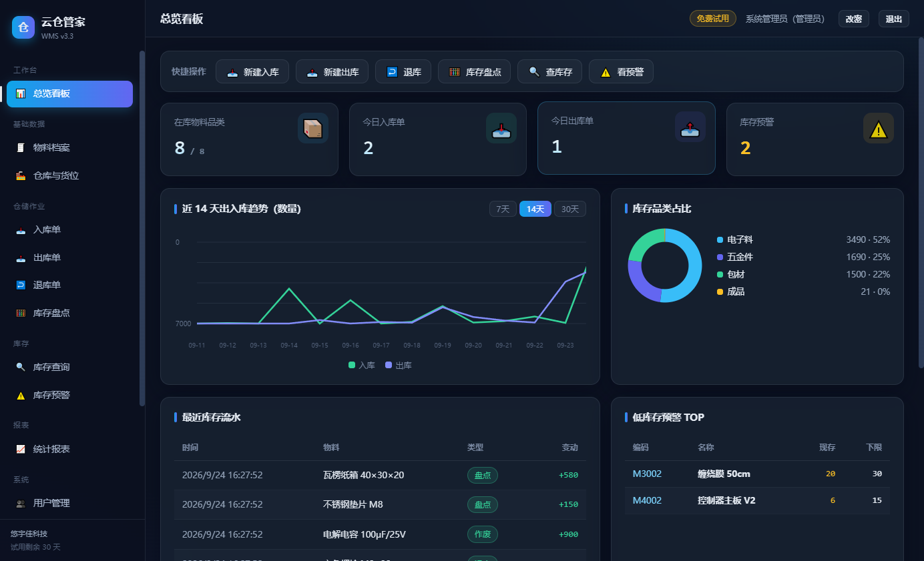Toggle the 出库 series in chart legend
The height and width of the screenshot is (561, 924).
click(x=399, y=366)
